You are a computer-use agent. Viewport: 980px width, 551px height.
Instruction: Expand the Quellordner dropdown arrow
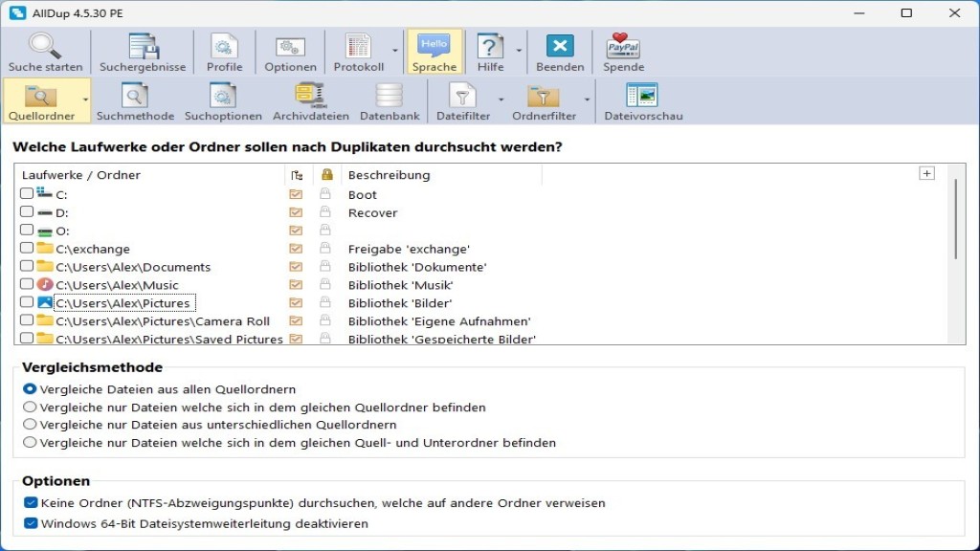(x=85, y=99)
